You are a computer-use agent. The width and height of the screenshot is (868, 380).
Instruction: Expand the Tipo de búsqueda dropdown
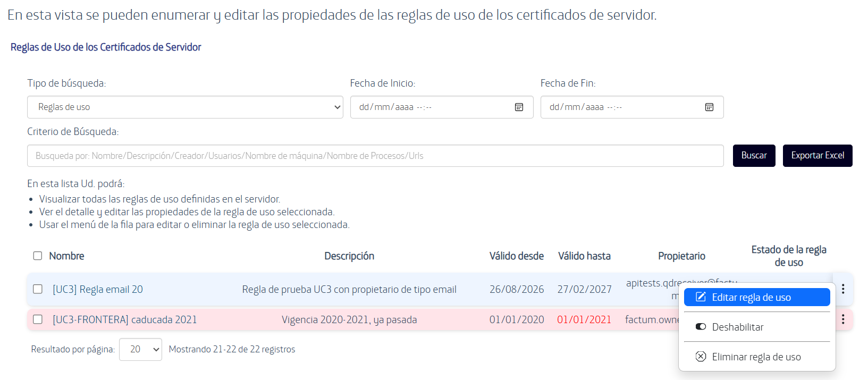tap(185, 107)
